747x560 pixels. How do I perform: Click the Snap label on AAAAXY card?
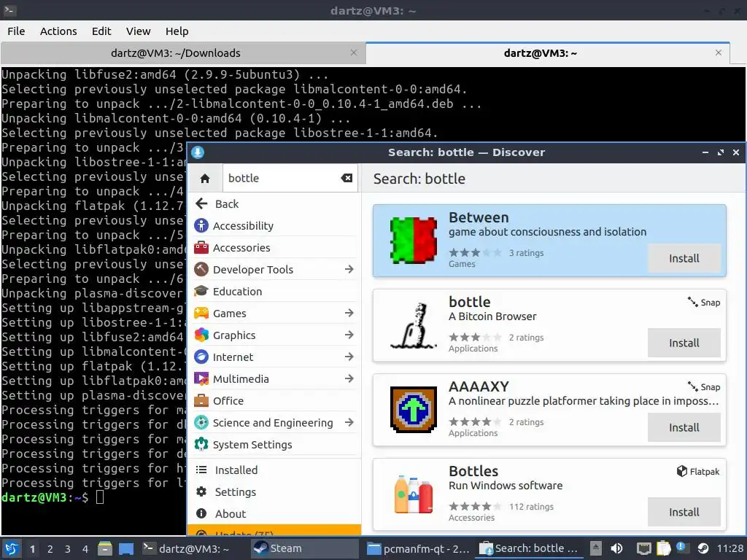(704, 387)
